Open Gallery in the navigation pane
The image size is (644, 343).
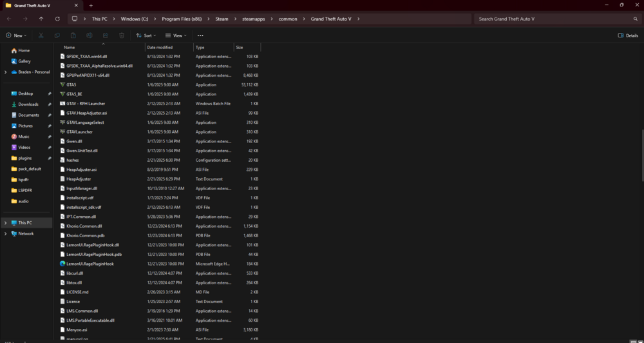coord(24,61)
